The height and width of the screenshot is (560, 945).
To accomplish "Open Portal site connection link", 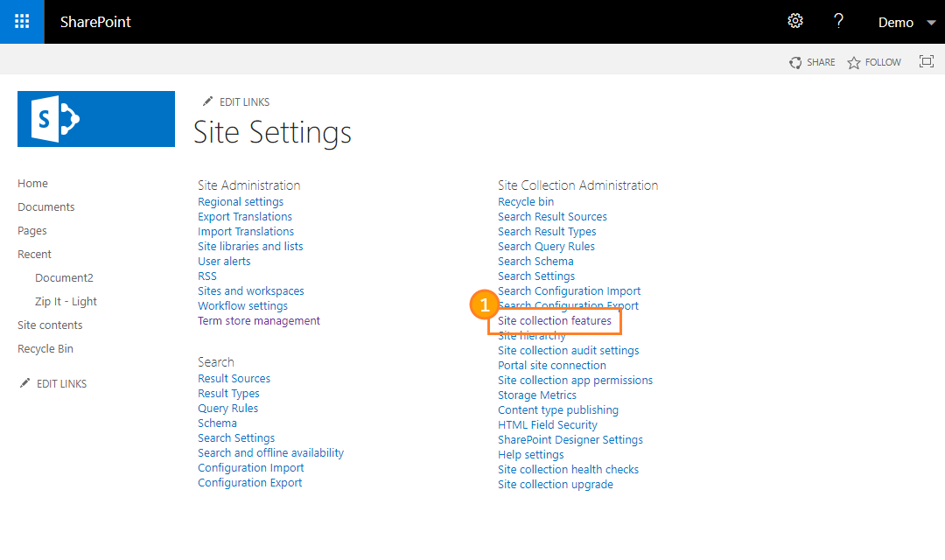I will [552, 365].
